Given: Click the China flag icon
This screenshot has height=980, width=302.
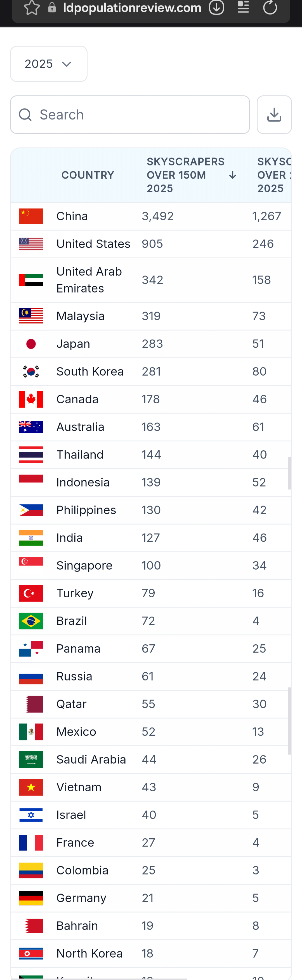Looking at the screenshot, I should pyautogui.click(x=31, y=216).
